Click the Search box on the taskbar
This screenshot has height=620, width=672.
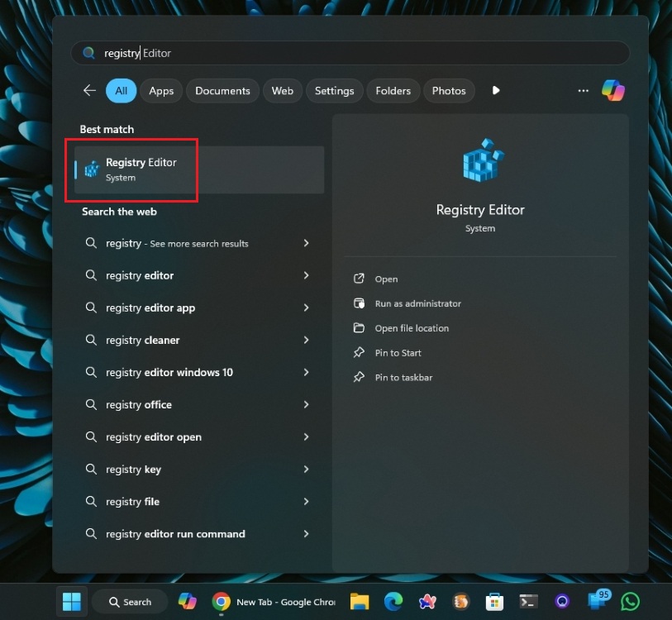130,602
